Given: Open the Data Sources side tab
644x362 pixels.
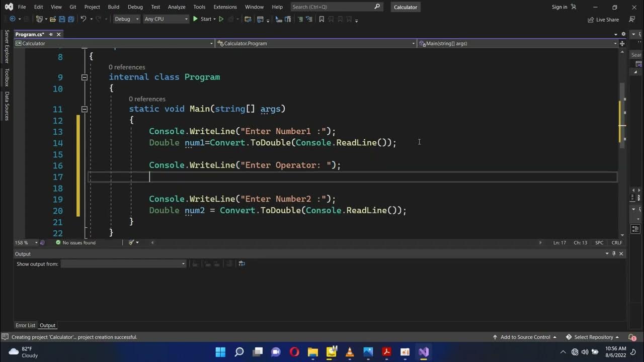Looking at the screenshot, I should click(x=7, y=106).
